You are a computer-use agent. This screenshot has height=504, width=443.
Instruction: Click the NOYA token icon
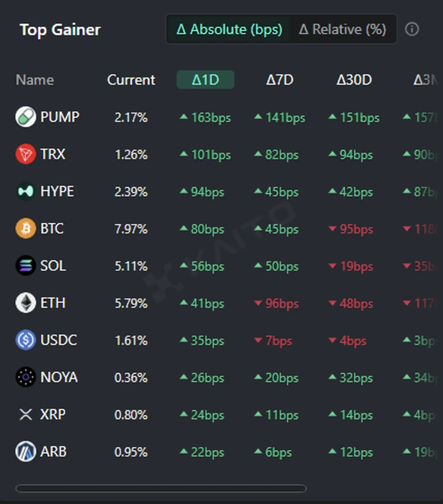coord(25,377)
